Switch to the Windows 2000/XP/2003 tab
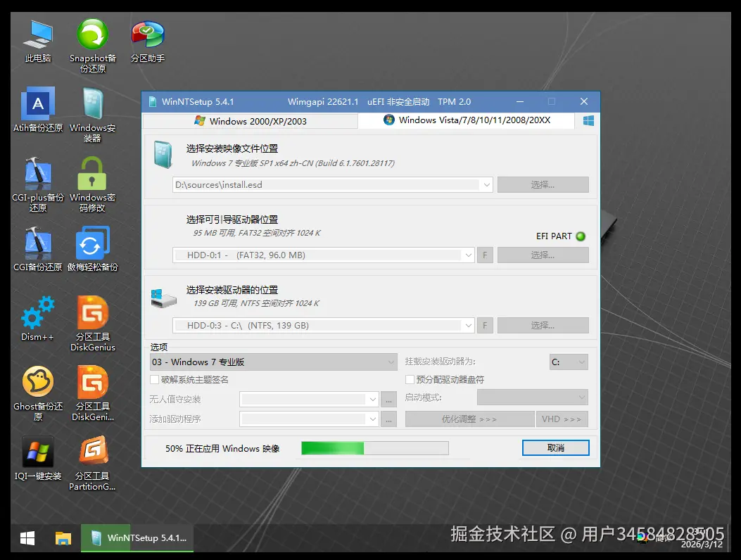The image size is (741, 560). coord(251,122)
